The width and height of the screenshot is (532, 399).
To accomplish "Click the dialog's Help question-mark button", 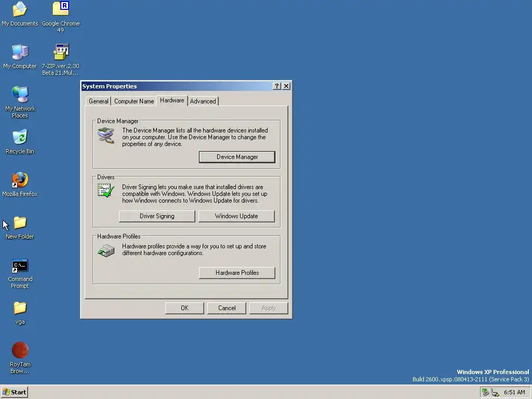I will point(277,86).
